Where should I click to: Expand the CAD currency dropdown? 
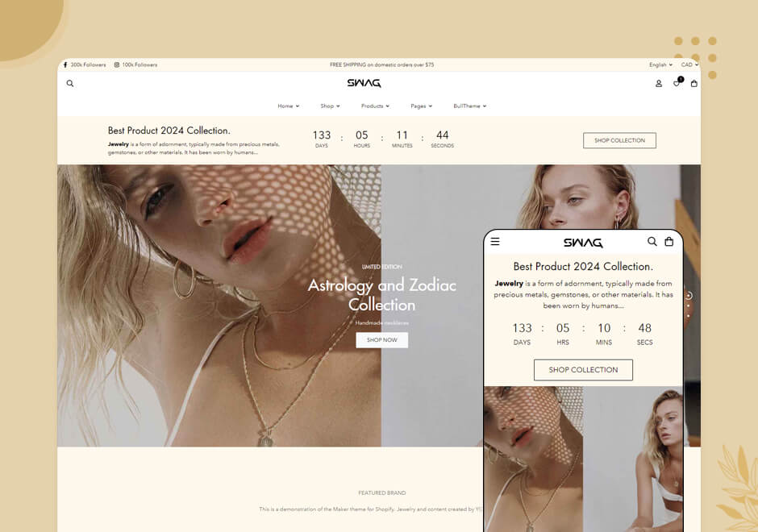tap(689, 64)
